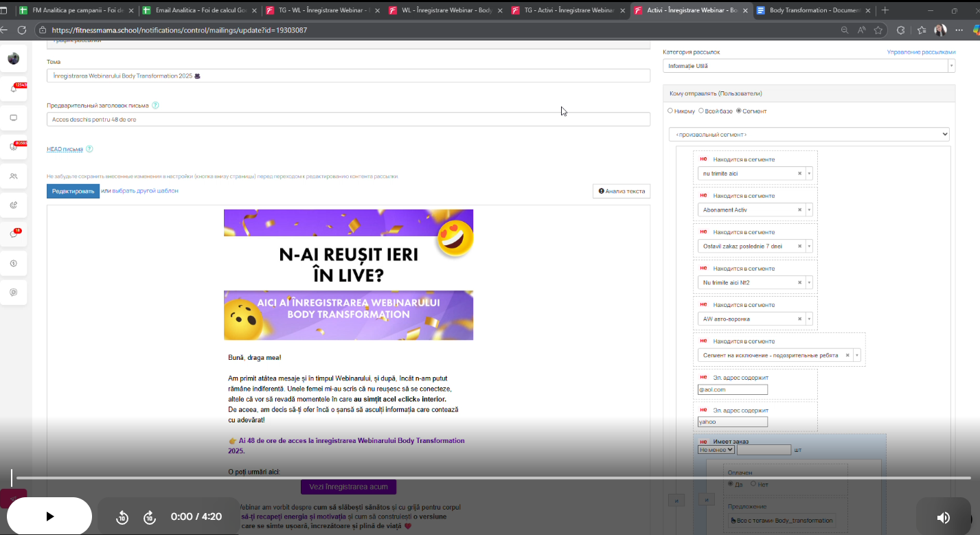Open the произвольный сегмент dropdown
Screen dimensions: 980x535
809,134
